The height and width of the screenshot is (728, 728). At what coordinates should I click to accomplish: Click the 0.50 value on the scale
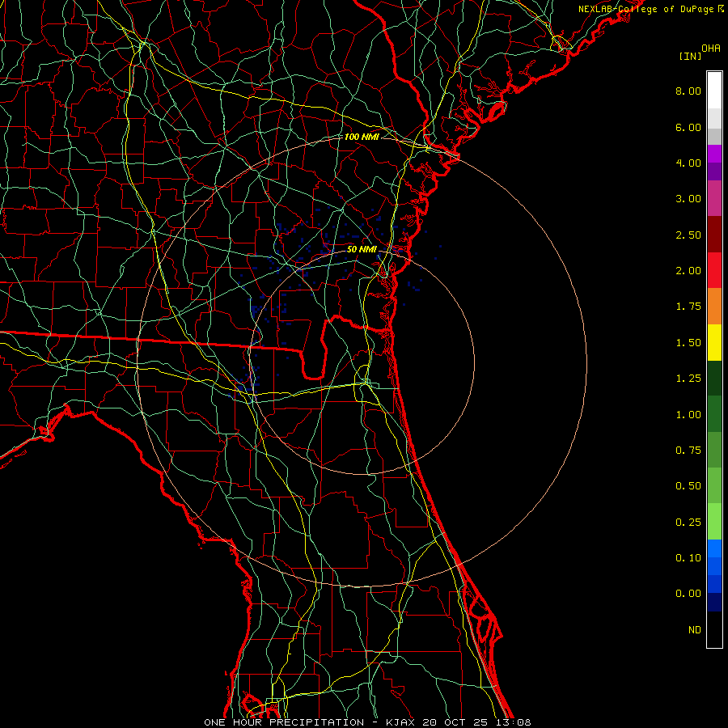pos(688,486)
